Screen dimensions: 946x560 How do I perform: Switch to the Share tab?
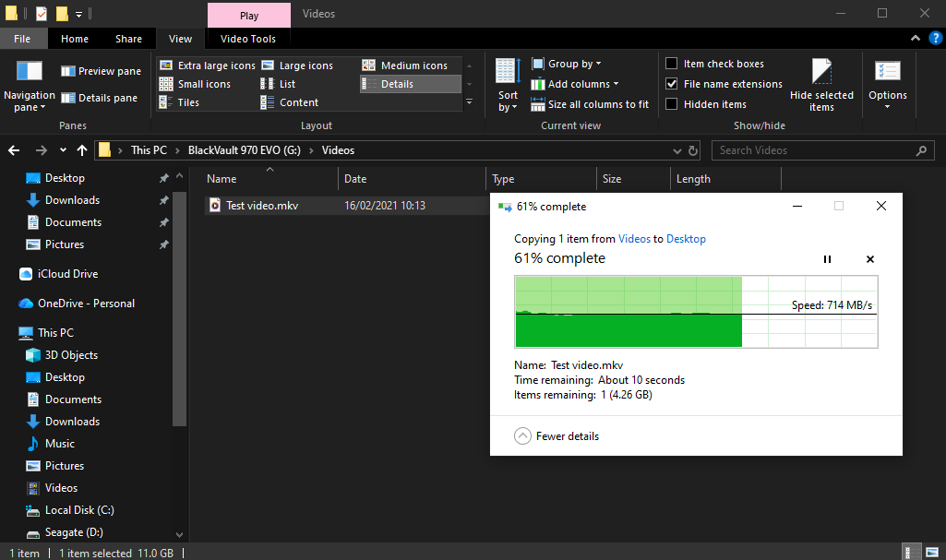128,39
